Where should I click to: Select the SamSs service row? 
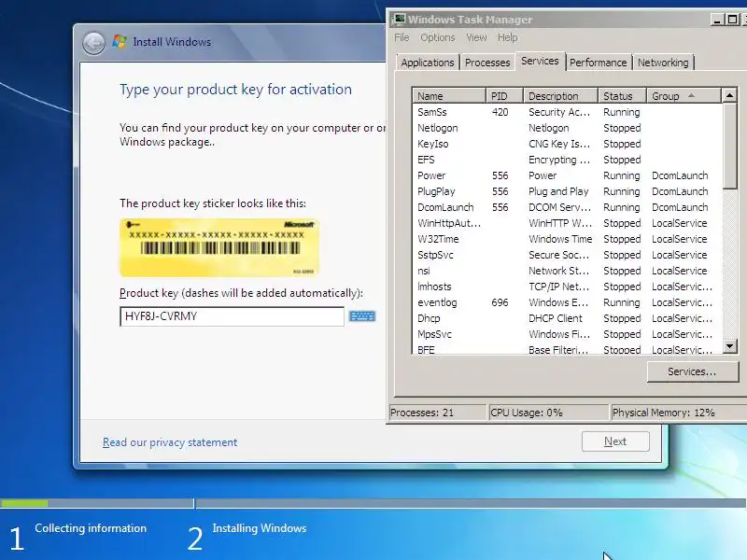[567, 112]
